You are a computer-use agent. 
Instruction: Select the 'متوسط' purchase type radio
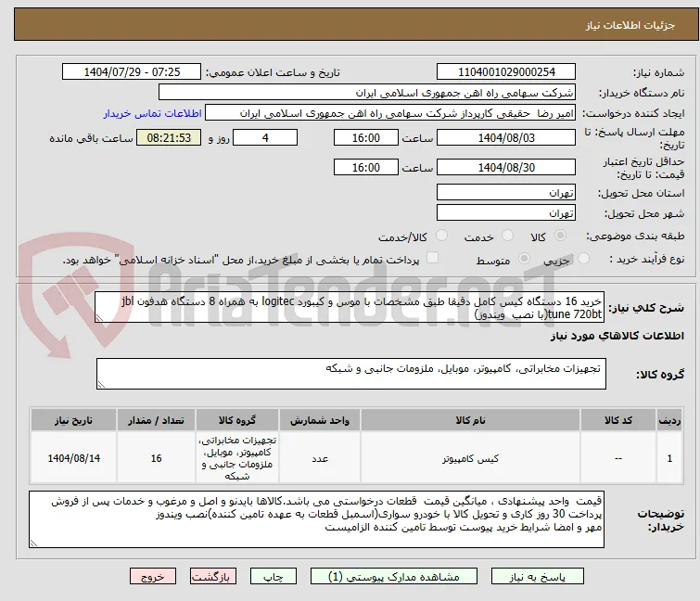524,259
